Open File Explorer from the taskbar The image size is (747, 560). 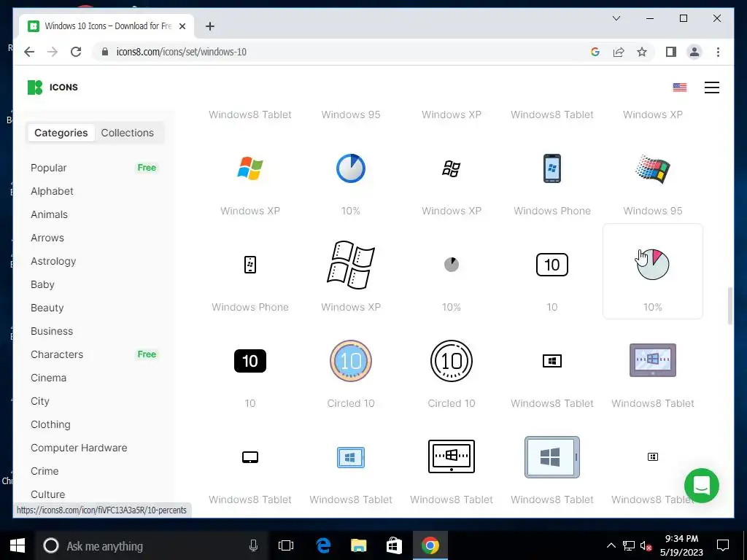point(358,545)
